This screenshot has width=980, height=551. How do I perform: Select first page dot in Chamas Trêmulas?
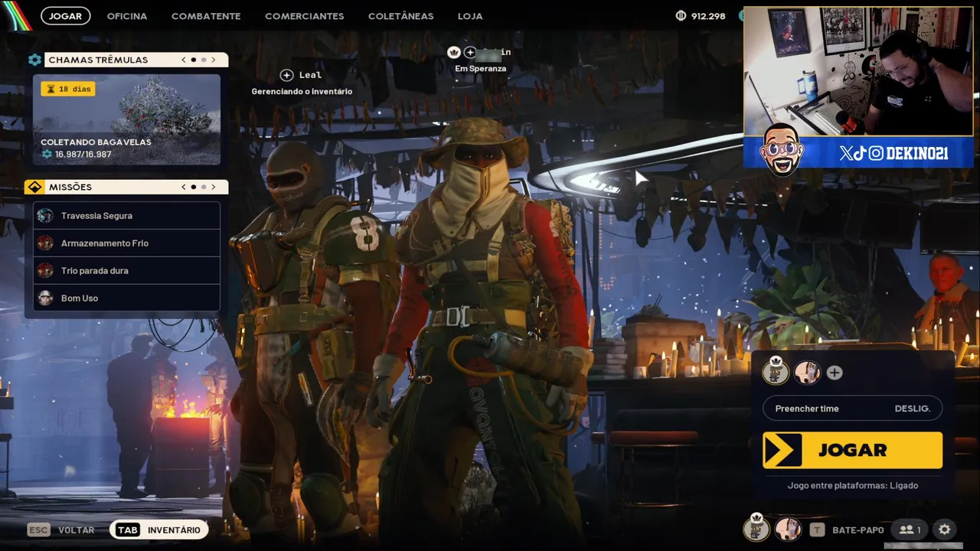coord(193,60)
